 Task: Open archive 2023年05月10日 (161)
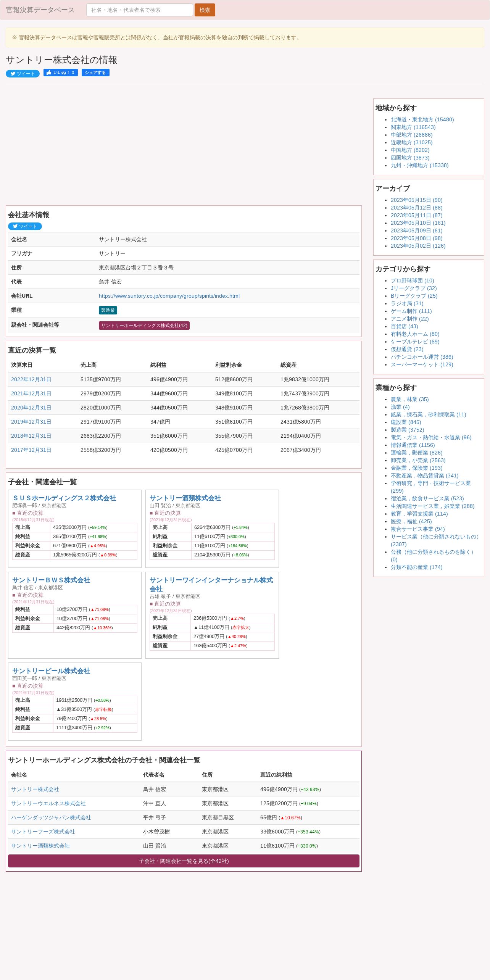(418, 223)
